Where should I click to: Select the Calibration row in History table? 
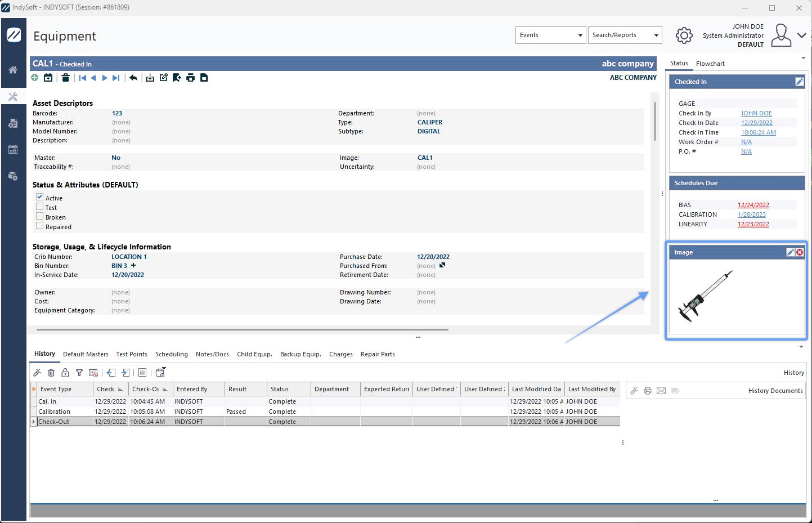point(325,412)
